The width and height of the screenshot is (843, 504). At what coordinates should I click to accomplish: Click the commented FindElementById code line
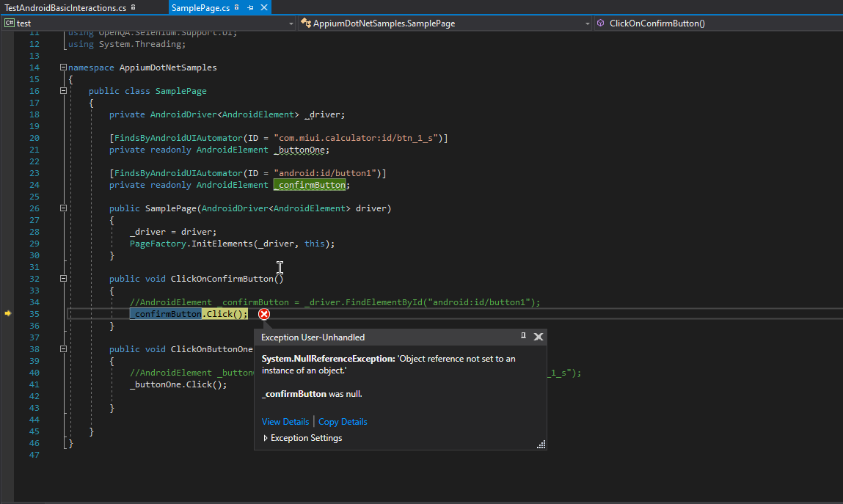point(335,302)
